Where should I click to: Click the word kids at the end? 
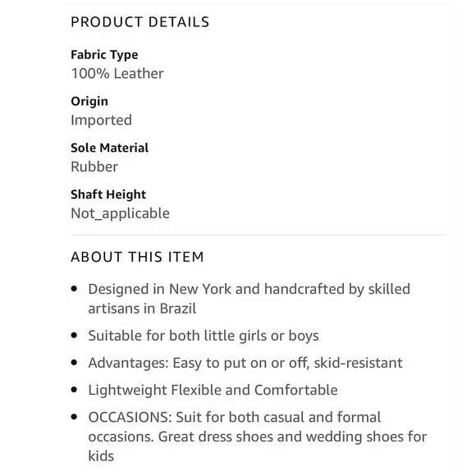101,456
